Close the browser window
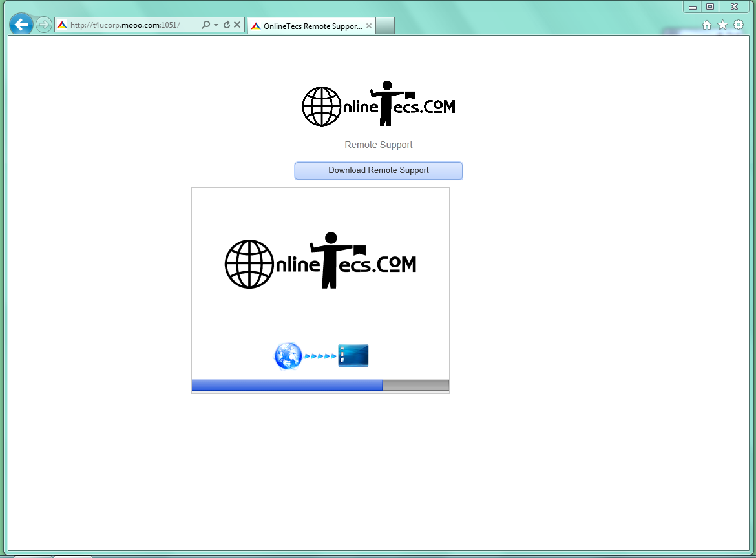The height and width of the screenshot is (558, 756). point(734,6)
